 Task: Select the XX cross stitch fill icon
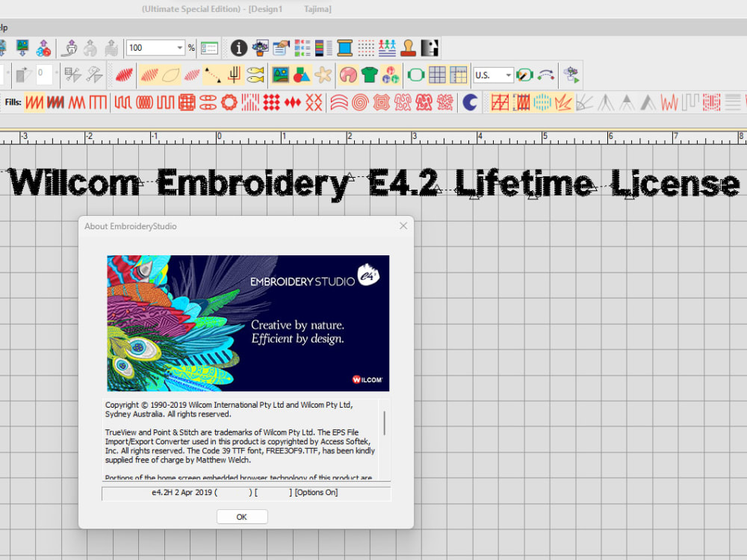click(314, 102)
